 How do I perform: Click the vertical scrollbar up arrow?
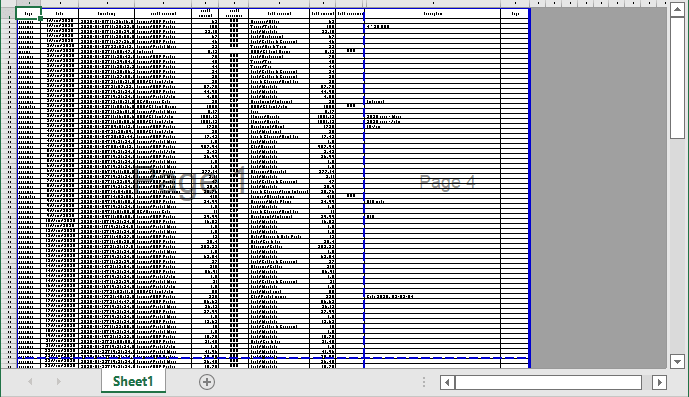677,9
